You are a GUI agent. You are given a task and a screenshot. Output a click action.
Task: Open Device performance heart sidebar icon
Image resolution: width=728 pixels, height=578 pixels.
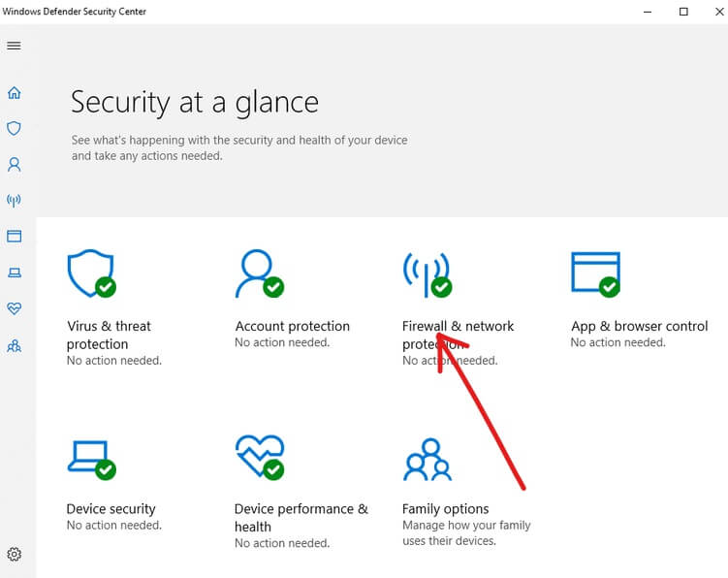click(x=14, y=308)
